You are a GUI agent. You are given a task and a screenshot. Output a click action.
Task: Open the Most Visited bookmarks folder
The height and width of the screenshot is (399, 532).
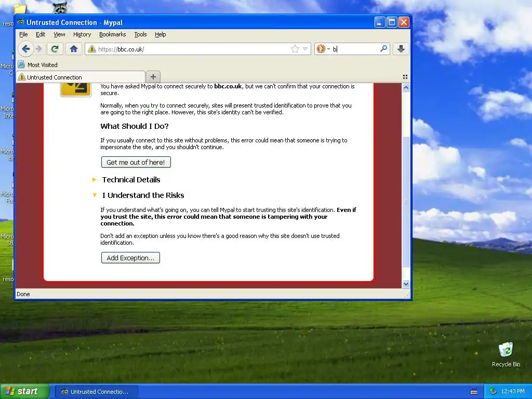point(37,64)
